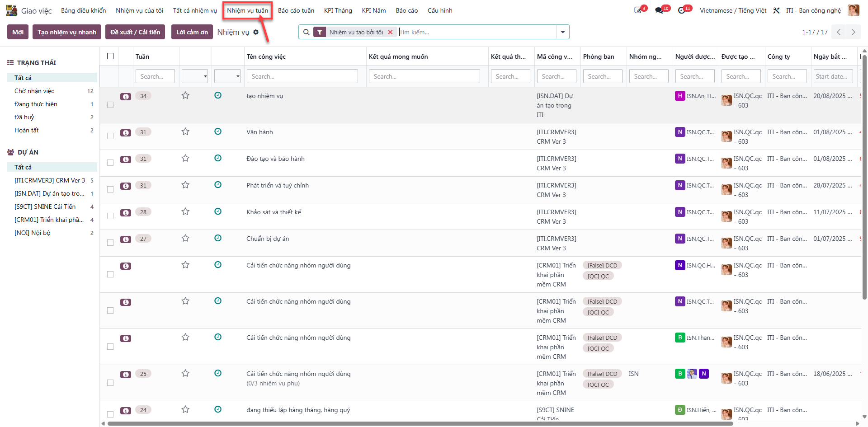Open the 'KPI Tháng' menu
This screenshot has width=868, height=427.
tap(338, 10)
